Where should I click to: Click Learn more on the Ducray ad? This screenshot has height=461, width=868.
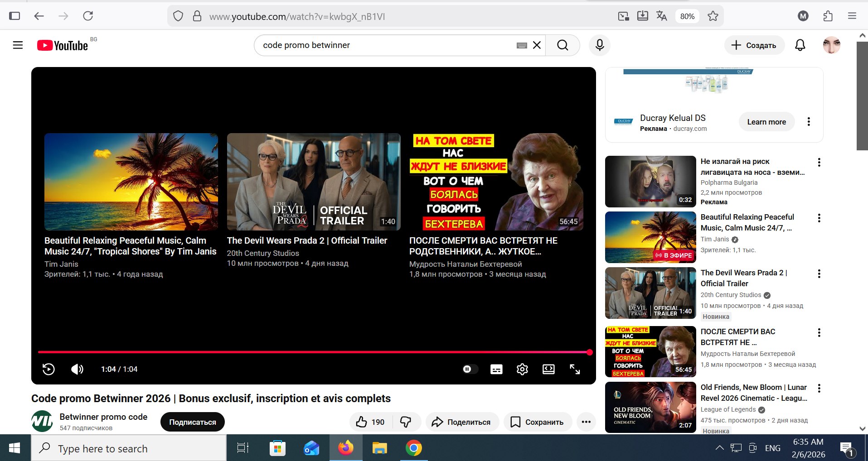[x=766, y=122]
